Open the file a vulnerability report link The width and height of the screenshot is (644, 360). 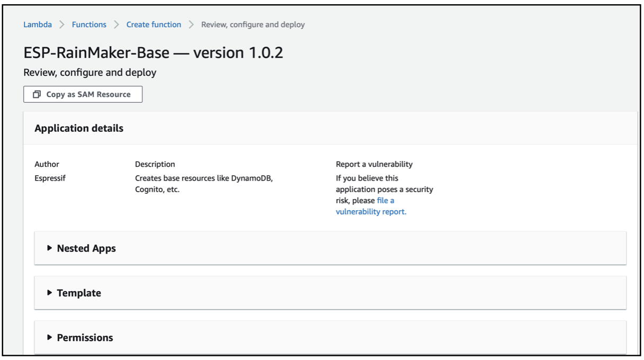pos(371,206)
